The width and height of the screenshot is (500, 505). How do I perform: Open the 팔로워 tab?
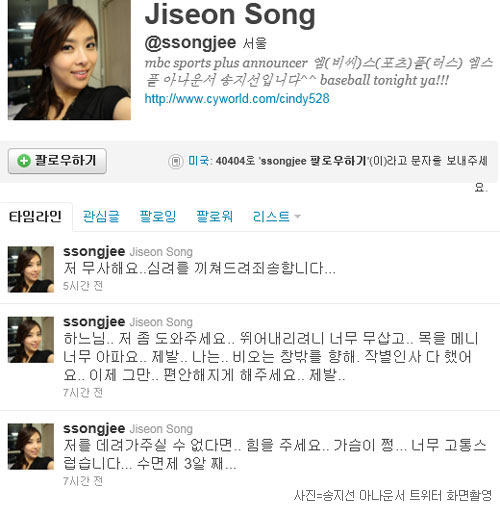[214, 217]
